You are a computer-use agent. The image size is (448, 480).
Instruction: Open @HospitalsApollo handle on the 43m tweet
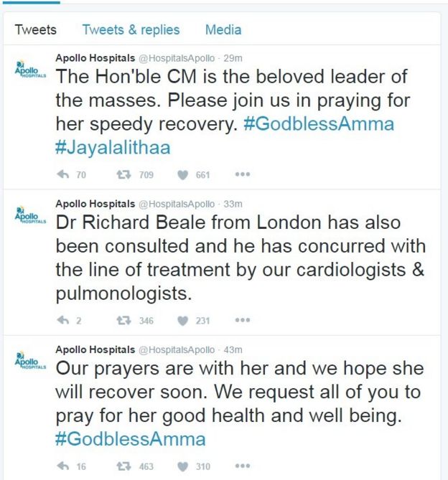point(176,349)
